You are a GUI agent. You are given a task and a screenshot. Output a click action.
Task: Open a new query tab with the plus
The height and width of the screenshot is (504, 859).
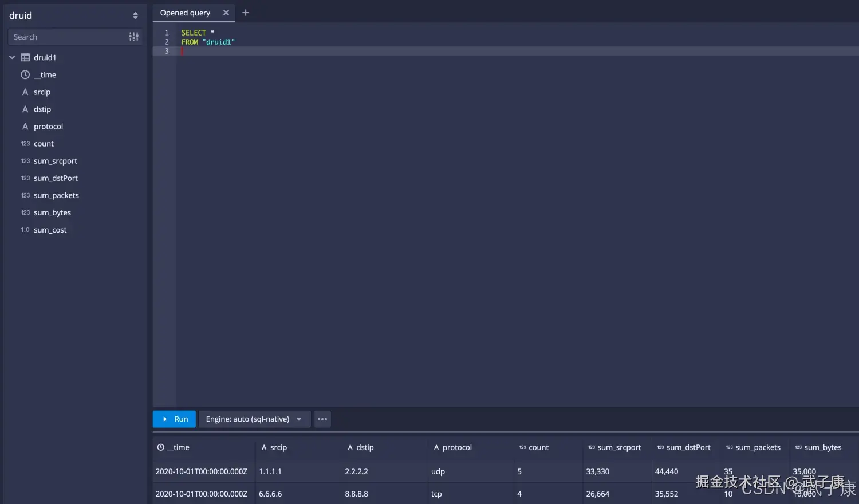[246, 13]
